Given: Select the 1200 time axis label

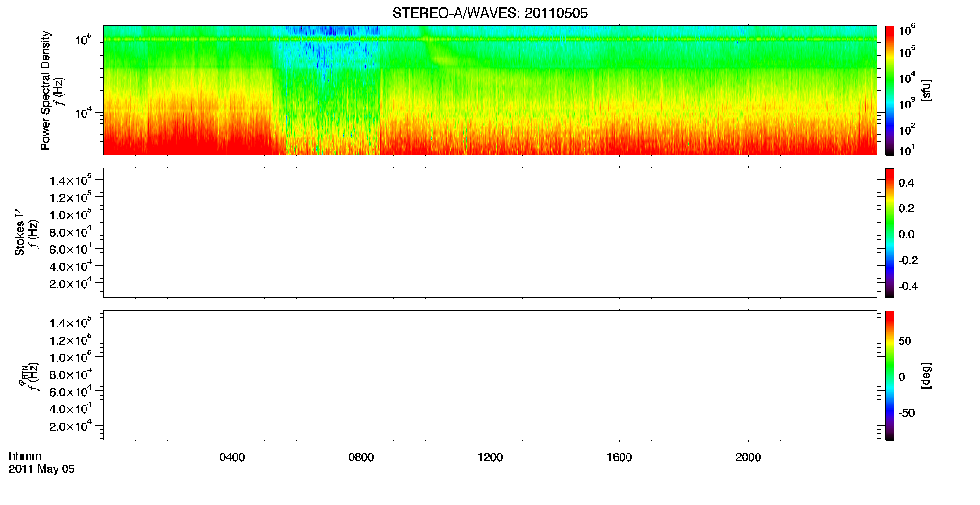Looking at the screenshot, I should click(490, 457).
